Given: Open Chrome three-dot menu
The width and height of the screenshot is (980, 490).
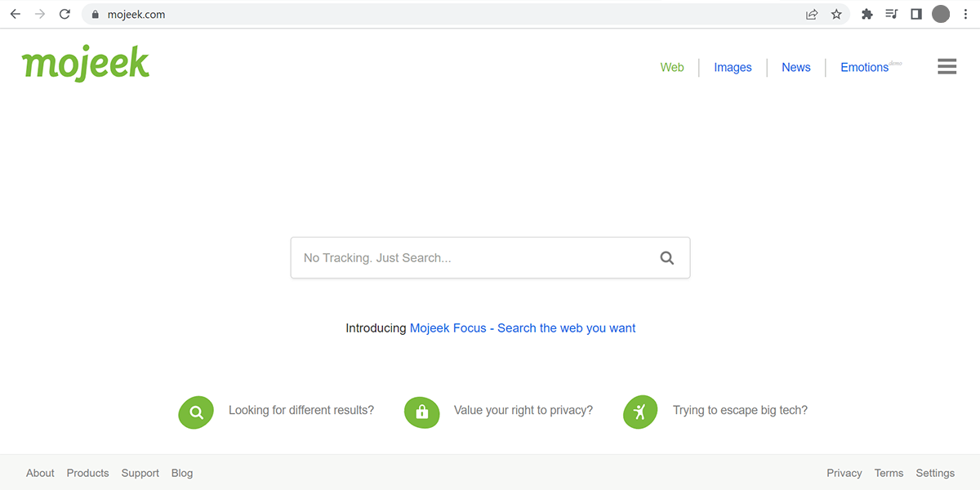Looking at the screenshot, I should pos(964,14).
